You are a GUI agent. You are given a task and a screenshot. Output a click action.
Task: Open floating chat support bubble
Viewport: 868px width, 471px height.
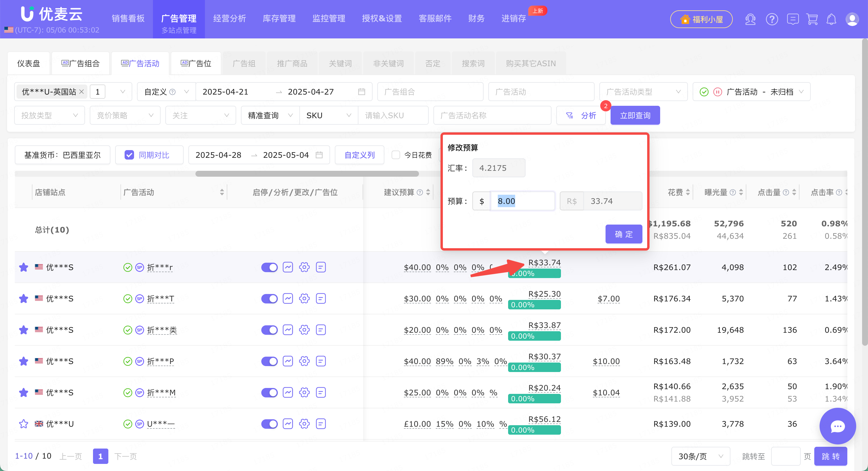tap(838, 426)
